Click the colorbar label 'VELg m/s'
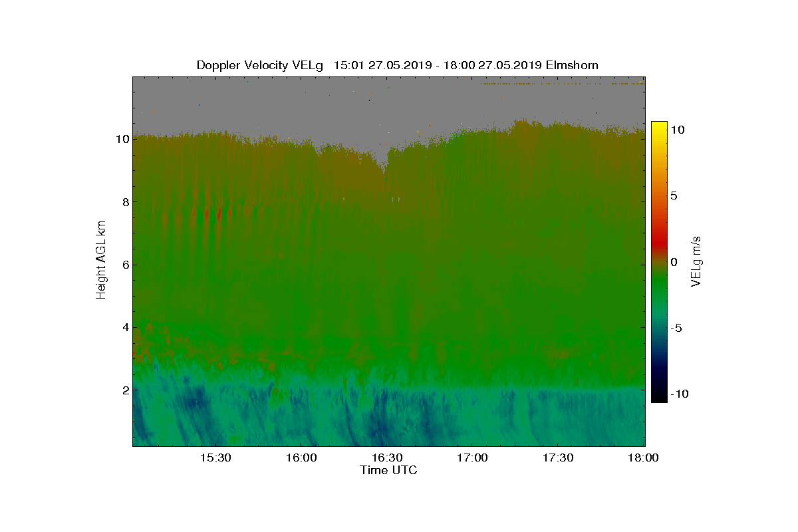Screen dimensions: 798x532 coord(696,261)
